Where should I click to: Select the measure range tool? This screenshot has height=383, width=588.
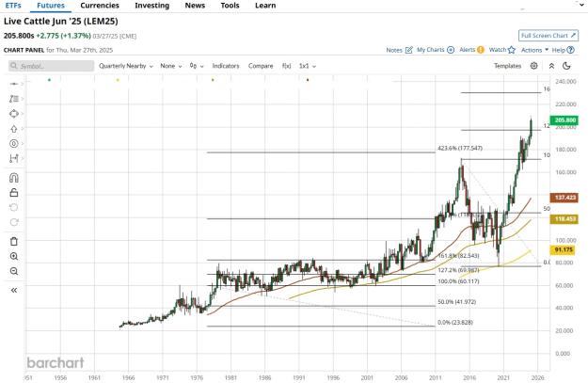[14, 159]
